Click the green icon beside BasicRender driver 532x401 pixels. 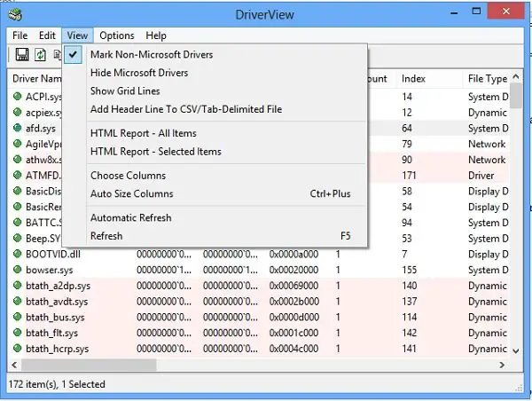click(x=18, y=207)
